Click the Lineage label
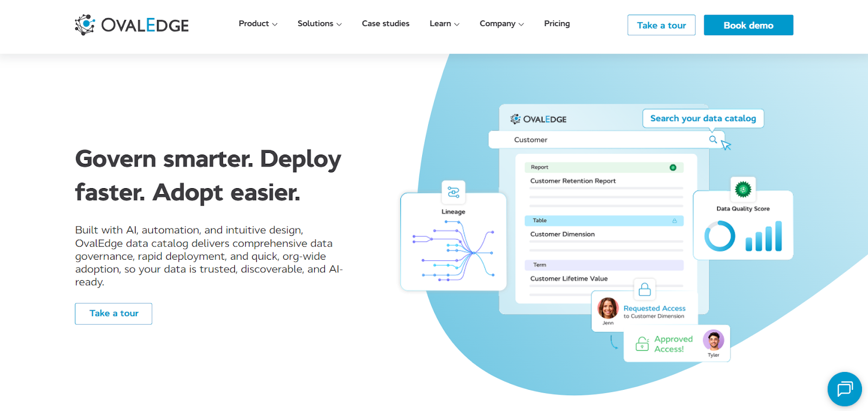The height and width of the screenshot is (411, 868). tap(454, 212)
